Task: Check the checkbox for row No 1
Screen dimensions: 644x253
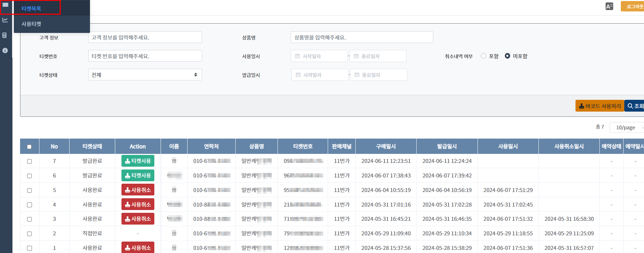Action: [x=29, y=248]
